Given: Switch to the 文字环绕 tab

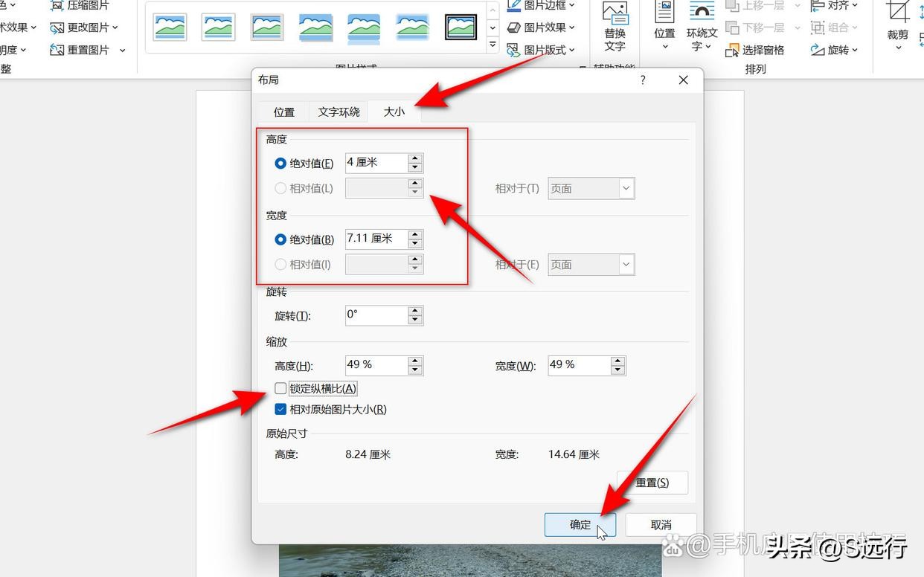Looking at the screenshot, I should pyautogui.click(x=339, y=112).
